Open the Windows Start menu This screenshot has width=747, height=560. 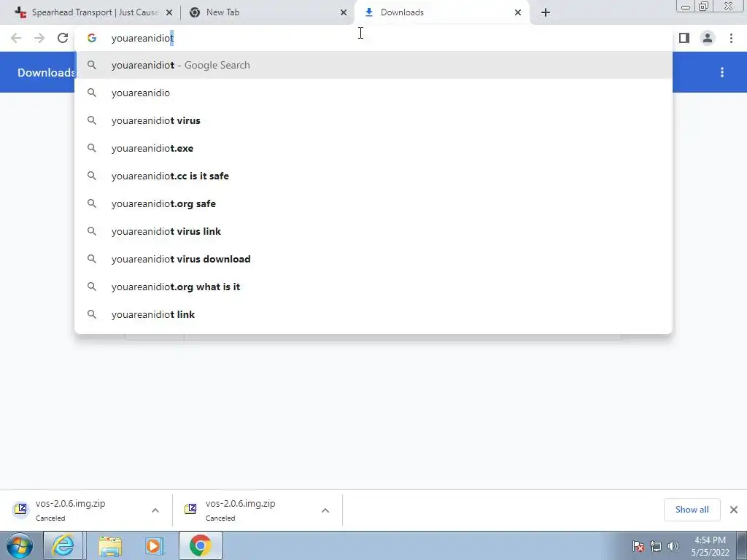coord(20,545)
